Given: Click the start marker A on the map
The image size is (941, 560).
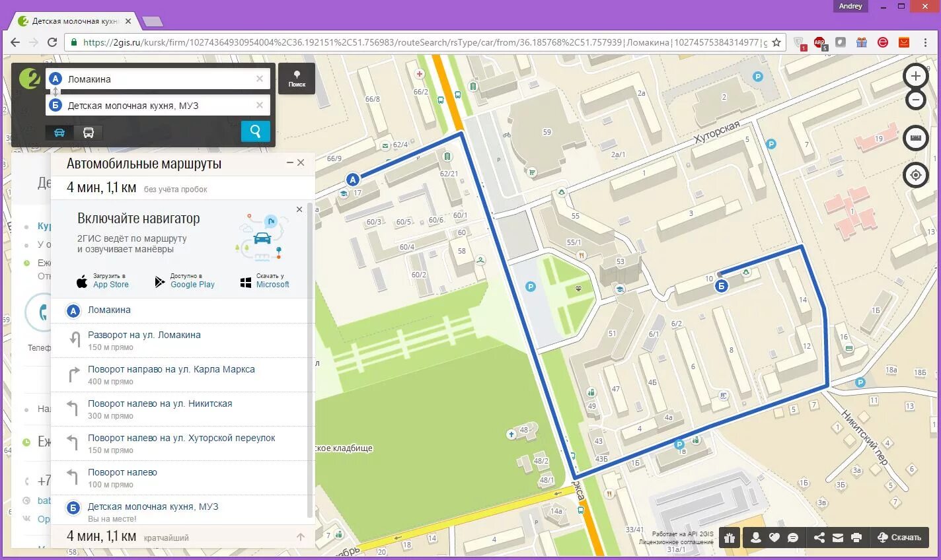Looking at the screenshot, I should (353, 180).
